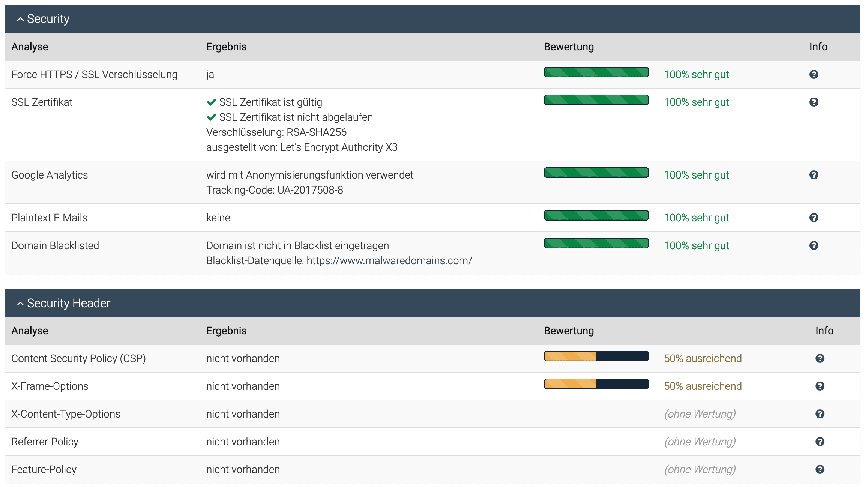This screenshot has width=868, height=487.
Task: Click '50% ausreichend' text for X-Frame-Options
Action: pos(703,386)
